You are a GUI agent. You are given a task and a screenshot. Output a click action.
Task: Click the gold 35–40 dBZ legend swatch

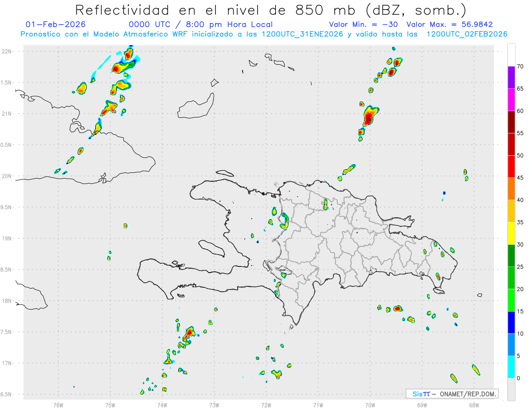[x=511, y=211]
